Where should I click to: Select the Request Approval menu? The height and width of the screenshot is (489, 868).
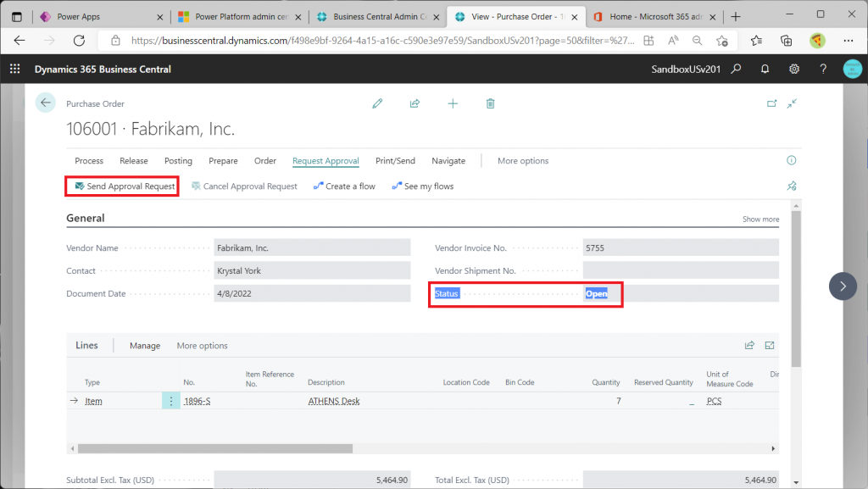[x=325, y=161]
